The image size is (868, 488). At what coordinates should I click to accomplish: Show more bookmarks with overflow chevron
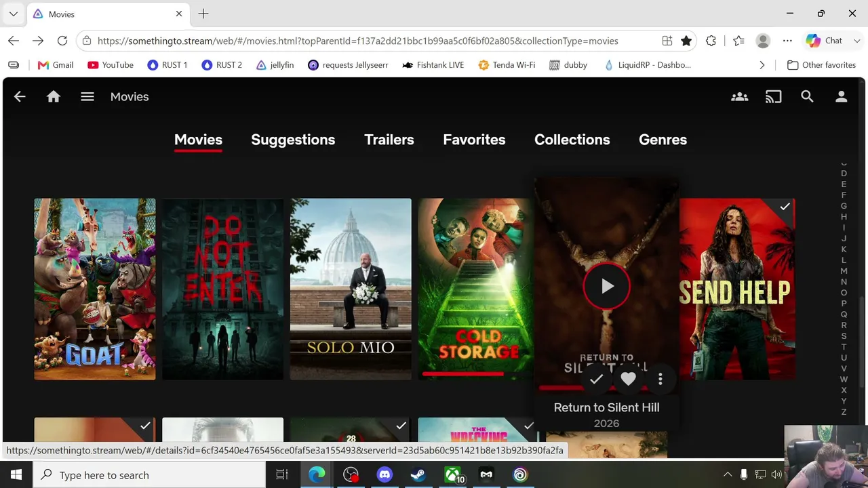pos(762,65)
